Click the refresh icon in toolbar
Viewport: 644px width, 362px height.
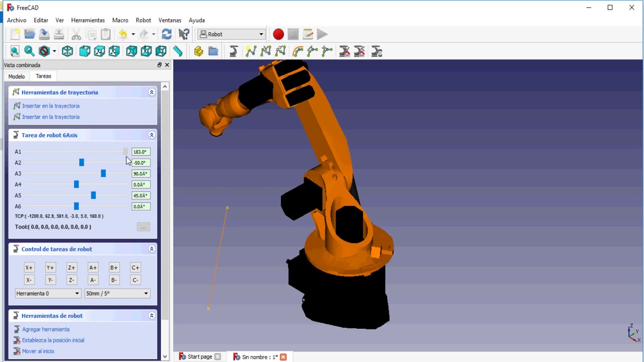coord(167,34)
